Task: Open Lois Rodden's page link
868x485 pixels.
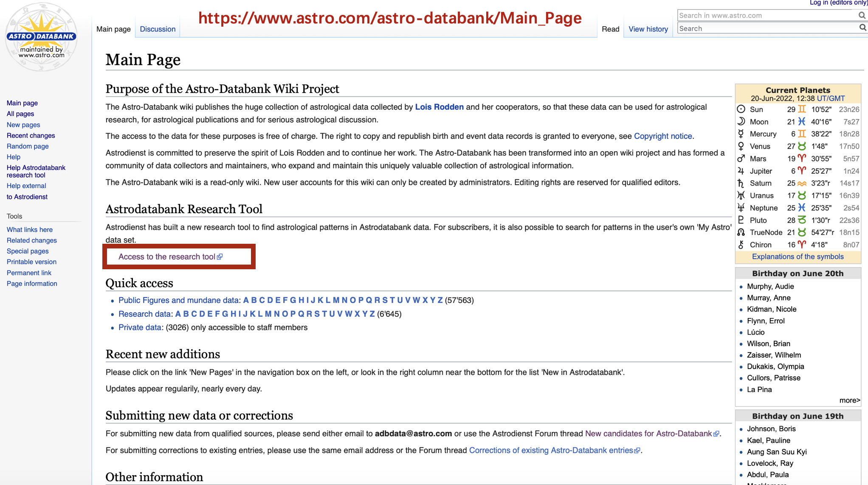Action: [439, 107]
